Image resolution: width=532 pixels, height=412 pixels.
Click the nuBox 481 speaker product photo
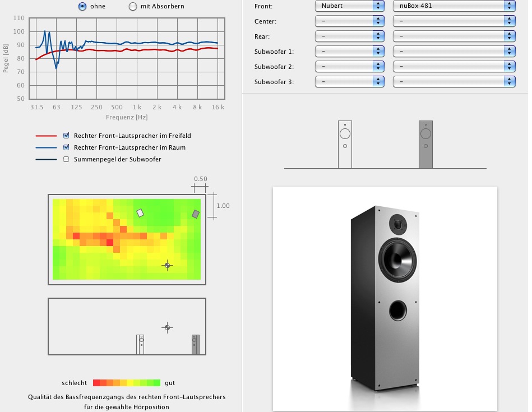coord(385,298)
